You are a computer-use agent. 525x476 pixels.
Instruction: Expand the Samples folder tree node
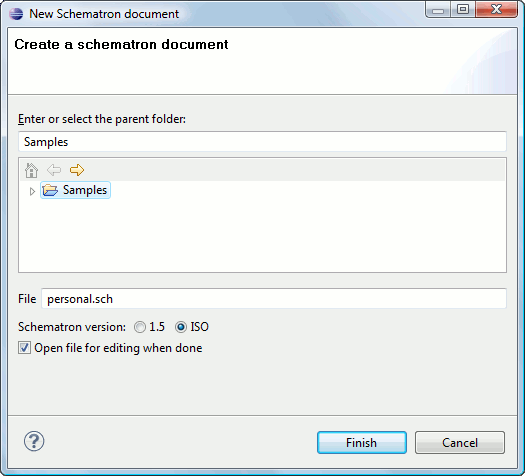32,191
